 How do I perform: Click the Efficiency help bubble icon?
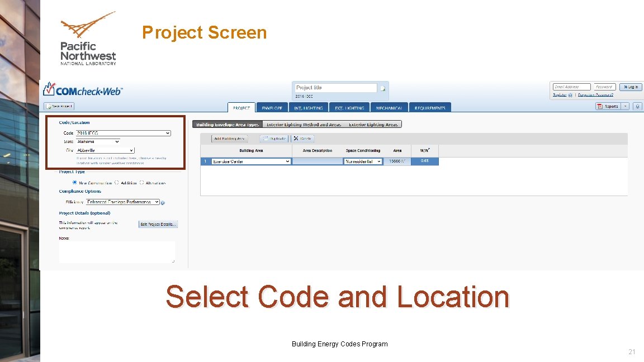163,202
